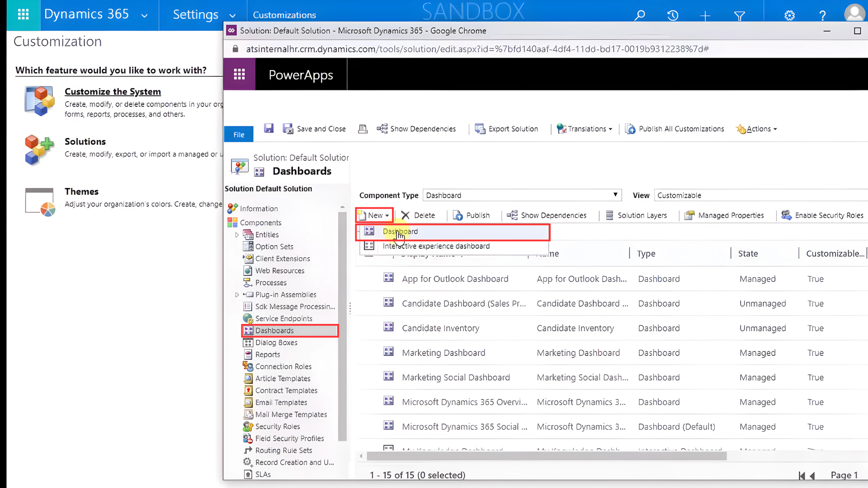
Task: Select Option Sets tree item
Action: [268, 247]
